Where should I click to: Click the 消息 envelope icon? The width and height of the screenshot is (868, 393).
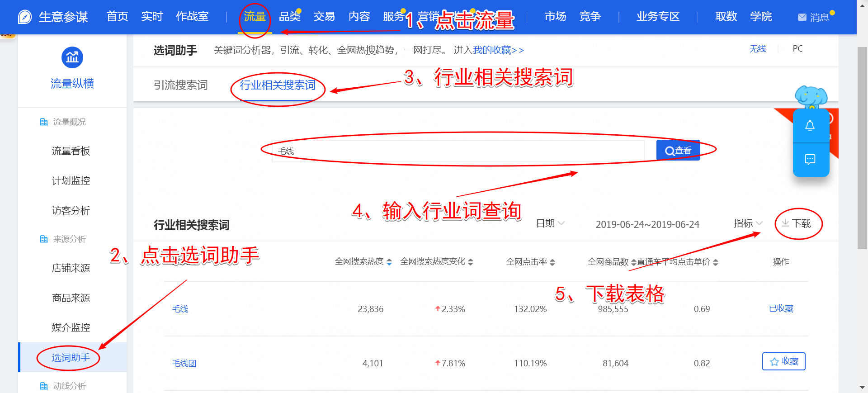[802, 17]
